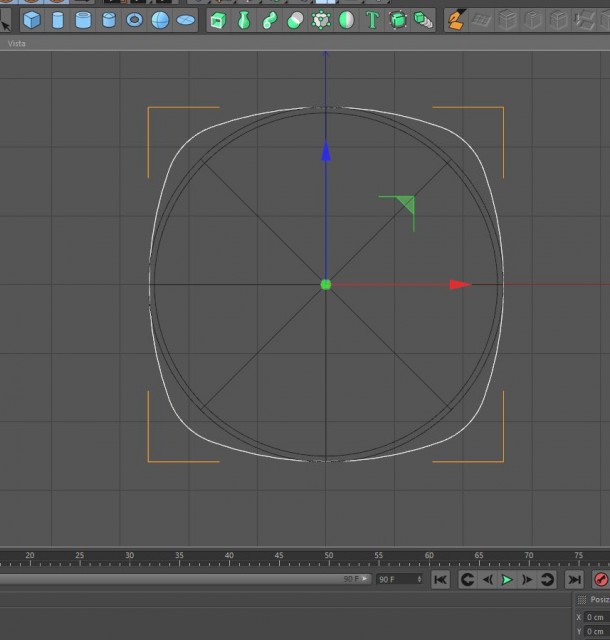Click the 90 F field stepper arrows

click(x=419, y=579)
